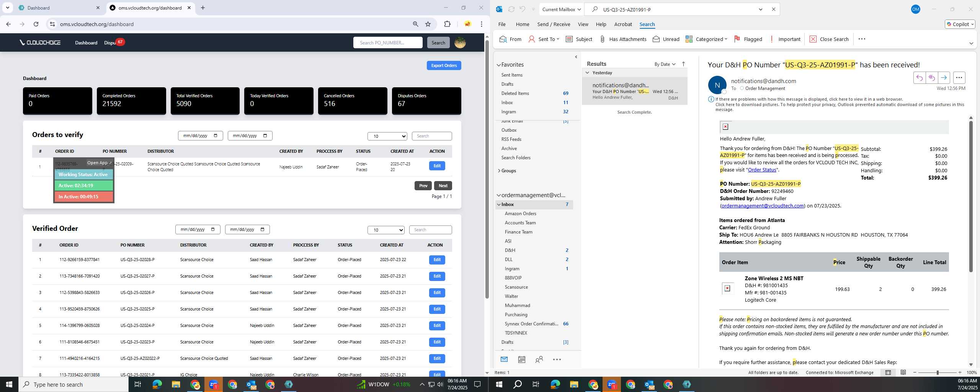The width and height of the screenshot is (980, 392).
Task: Collapse the Yesterday results group
Action: (587, 73)
